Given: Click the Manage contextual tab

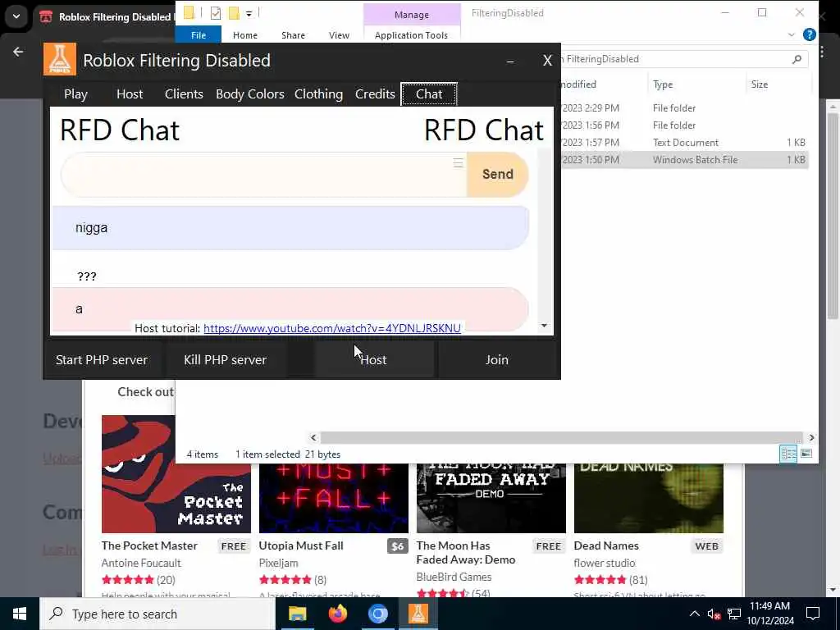Looking at the screenshot, I should click(x=412, y=15).
